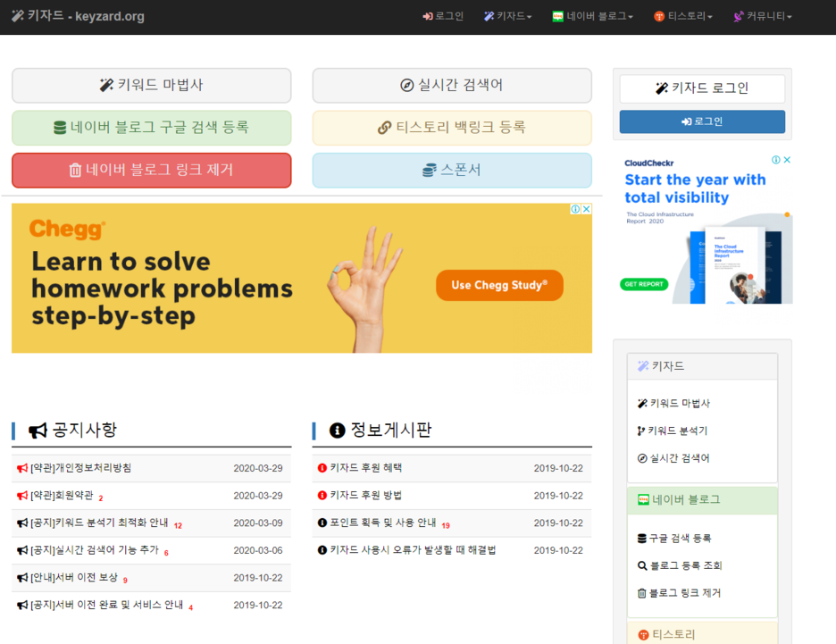Click 티스토리 백링크 등록 button
The height and width of the screenshot is (644, 836).
(x=452, y=128)
